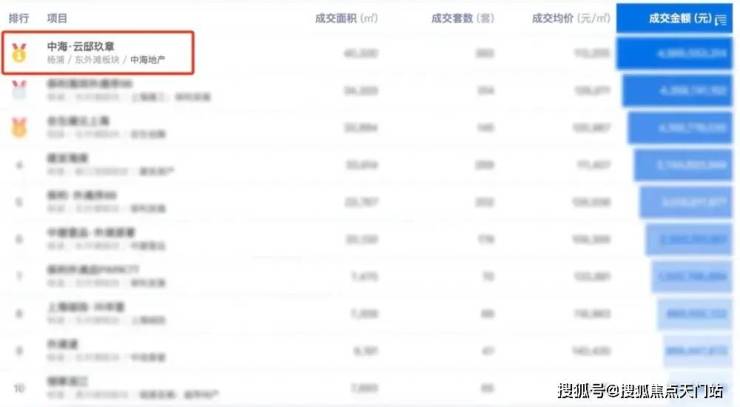Click the 排行 column header
The image size is (740, 407).
click(x=19, y=18)
